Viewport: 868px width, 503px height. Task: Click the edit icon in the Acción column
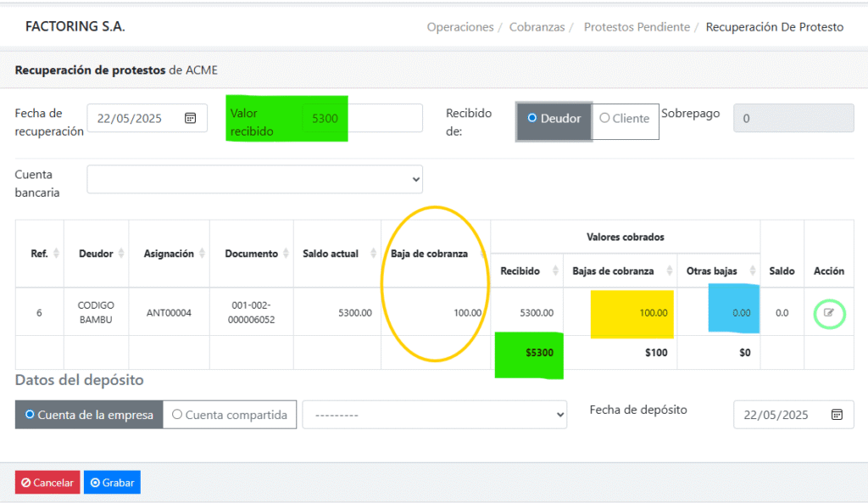(829, 313)
